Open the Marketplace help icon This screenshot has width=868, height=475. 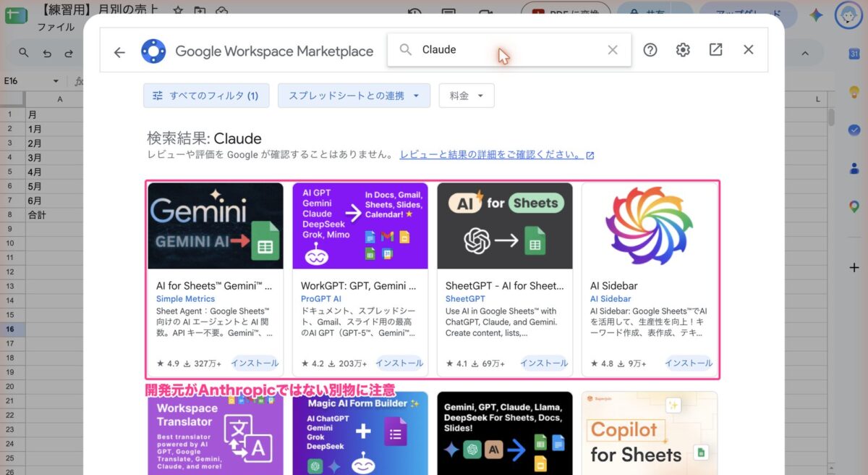click(650, 50)
